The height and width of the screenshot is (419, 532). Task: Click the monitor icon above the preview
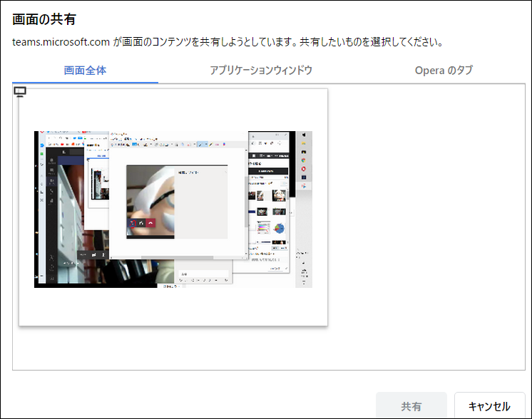tap(20, 92)
